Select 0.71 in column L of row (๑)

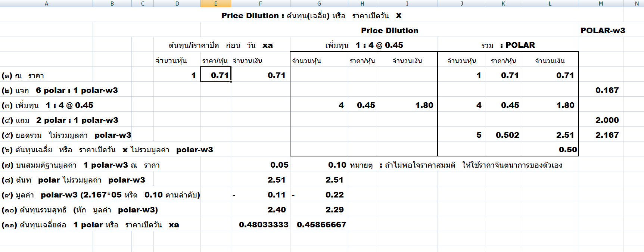point(565,75)
